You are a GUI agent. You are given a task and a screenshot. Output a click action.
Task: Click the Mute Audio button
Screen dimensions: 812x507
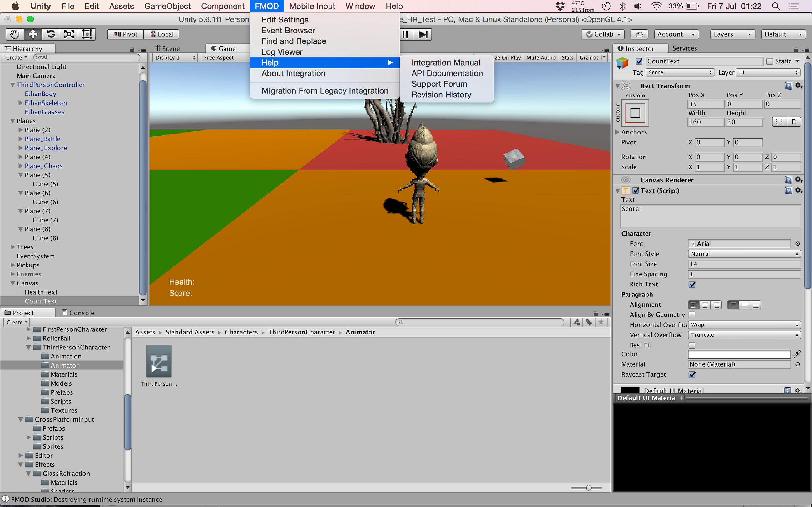click(x=541, y=58)
